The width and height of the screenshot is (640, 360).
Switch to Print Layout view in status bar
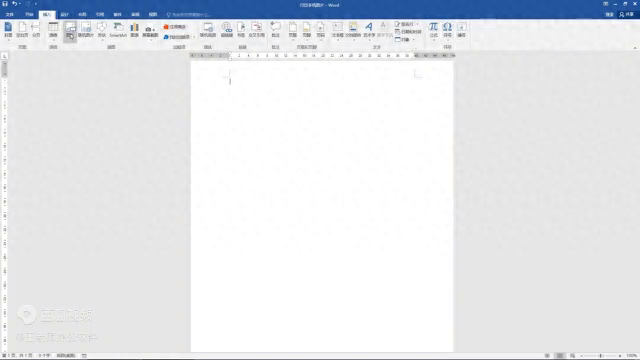(x=560, y=356)
